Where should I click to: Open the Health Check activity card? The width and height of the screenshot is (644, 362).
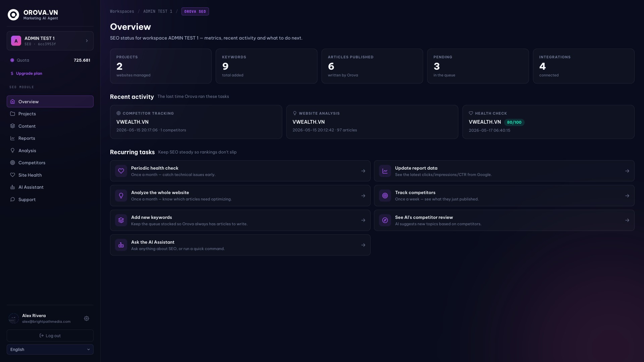(548, 122)
